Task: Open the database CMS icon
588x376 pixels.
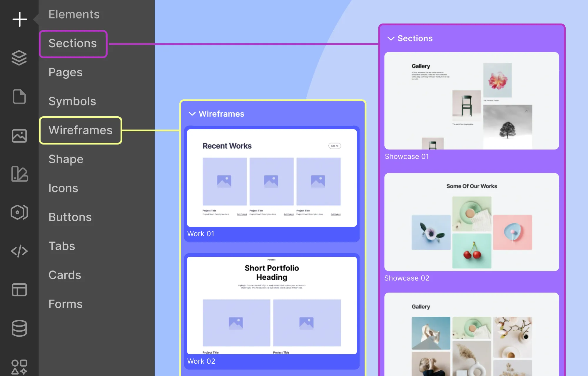Action: (x=19, y=328)
